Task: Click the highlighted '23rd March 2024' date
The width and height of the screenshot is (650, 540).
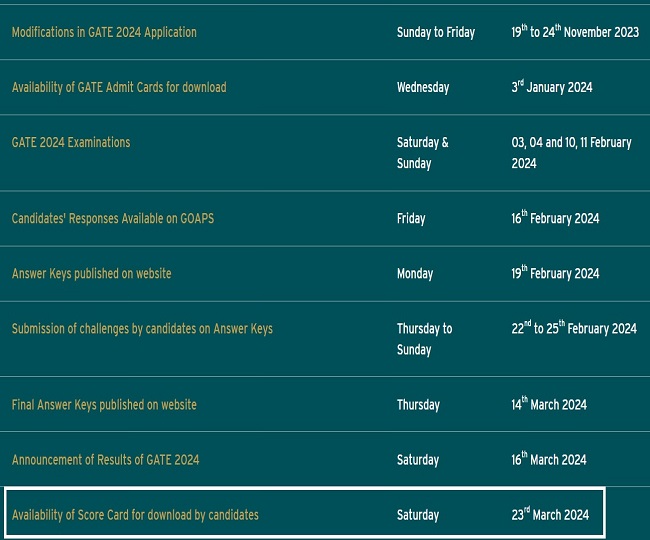Action: pos(550,515)
